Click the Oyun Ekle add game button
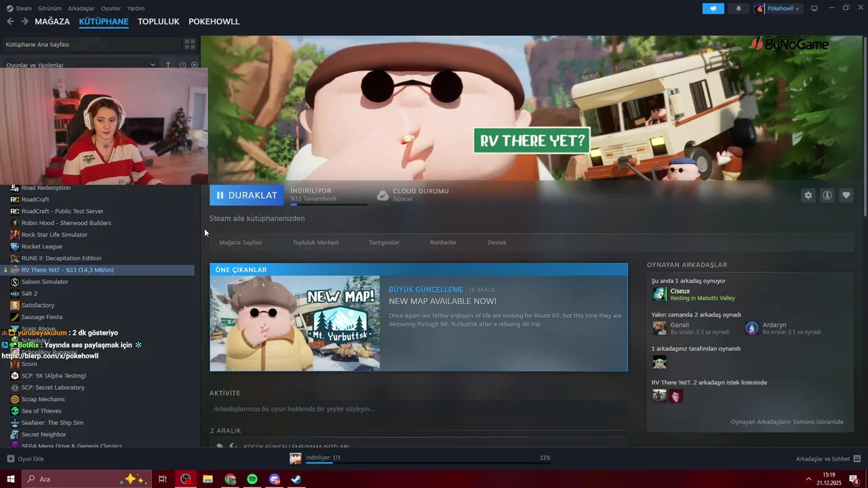 pos(25,459)
